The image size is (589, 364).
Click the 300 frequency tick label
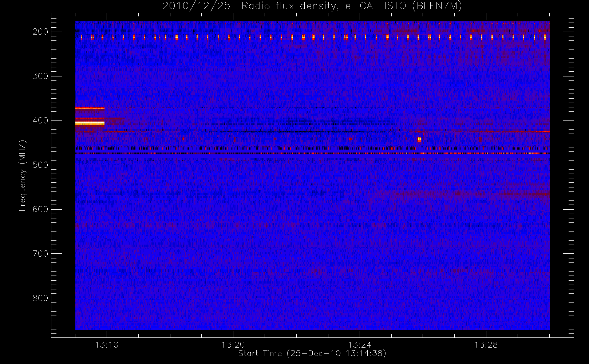pyautogui.click(x=40, y=76)
